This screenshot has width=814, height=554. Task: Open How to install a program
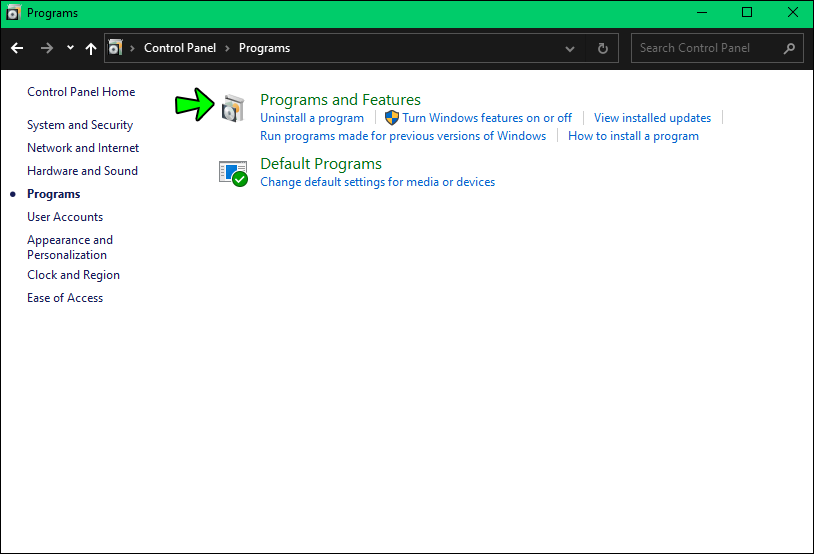(633, 136)
